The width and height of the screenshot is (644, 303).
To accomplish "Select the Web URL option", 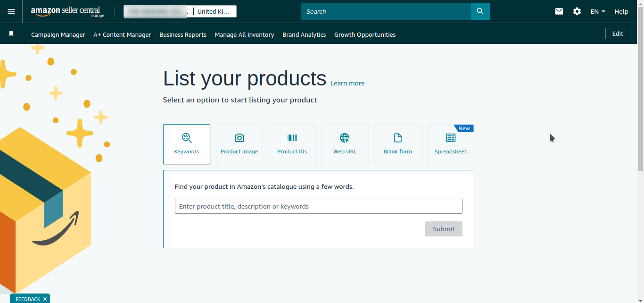I will click(345, 144).
